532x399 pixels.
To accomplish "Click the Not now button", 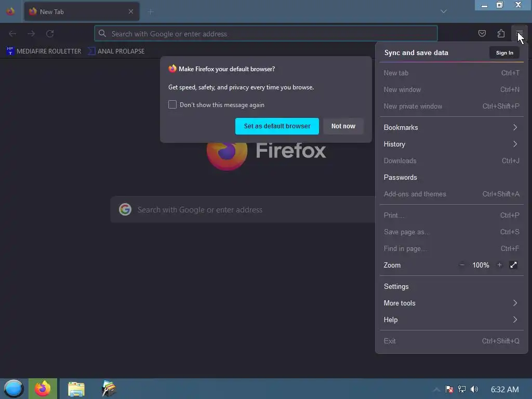I will tap(343, 126).
